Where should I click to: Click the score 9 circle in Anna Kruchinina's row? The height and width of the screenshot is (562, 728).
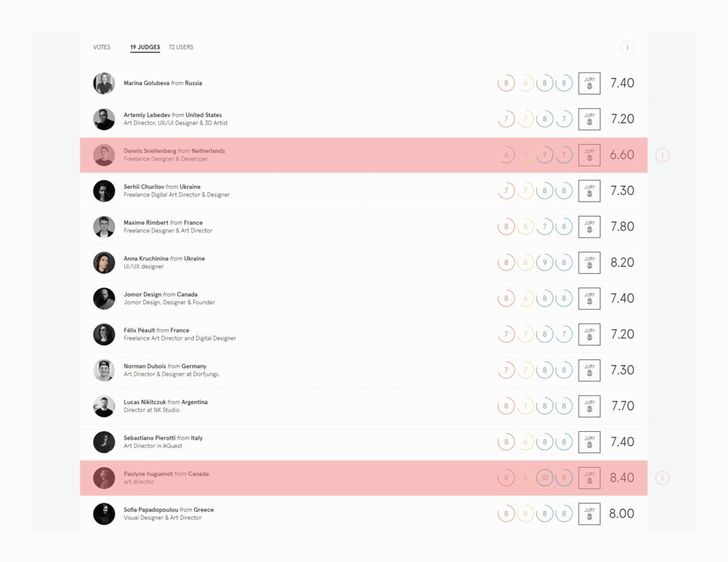(545, 263)
